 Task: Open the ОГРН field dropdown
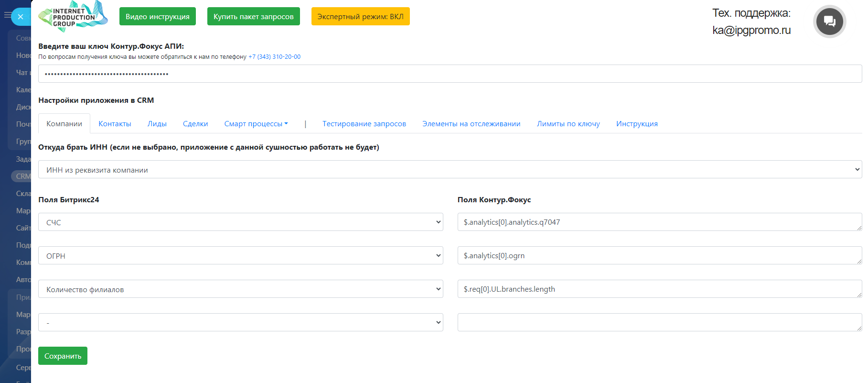click(x=240, y=256)
